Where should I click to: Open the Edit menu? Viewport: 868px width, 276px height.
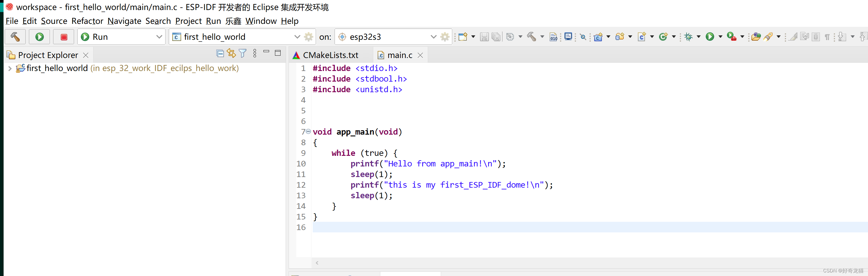[x=29, y=21]
